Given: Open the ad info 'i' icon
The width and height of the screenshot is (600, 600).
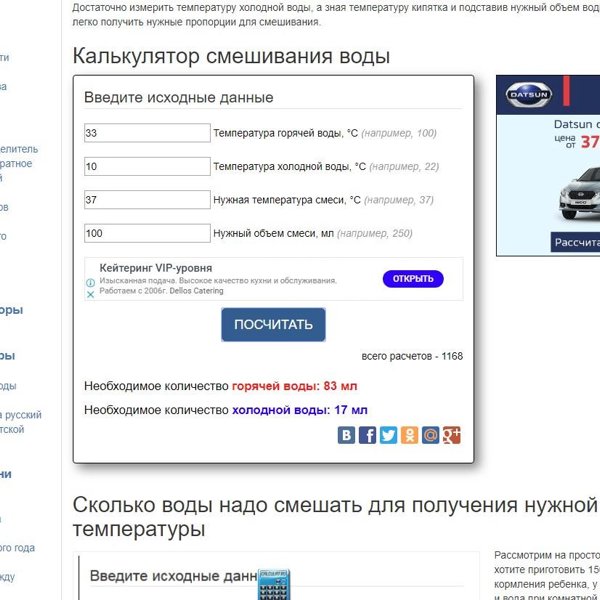Looking at the screenshot, I should pos(90,283).
